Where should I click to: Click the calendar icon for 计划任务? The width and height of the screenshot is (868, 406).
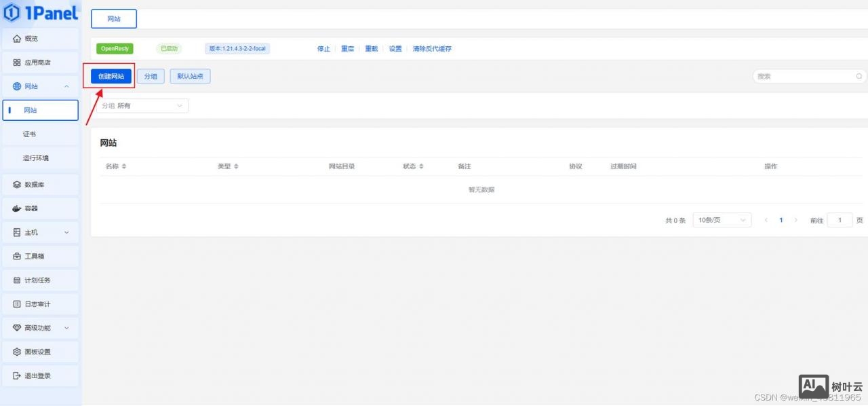pyautogui.click(x=17, y=280)
